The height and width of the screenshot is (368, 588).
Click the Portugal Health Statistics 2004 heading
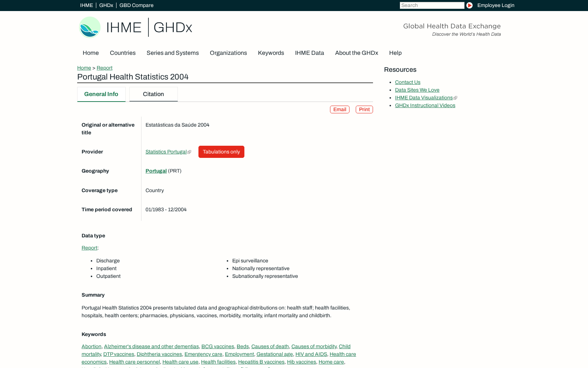(x=133, y=77)
